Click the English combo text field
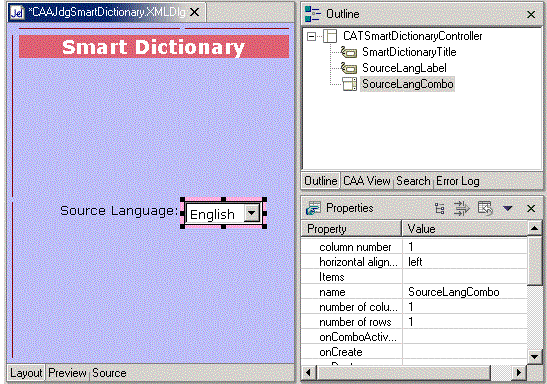 (x=214, y=213)
